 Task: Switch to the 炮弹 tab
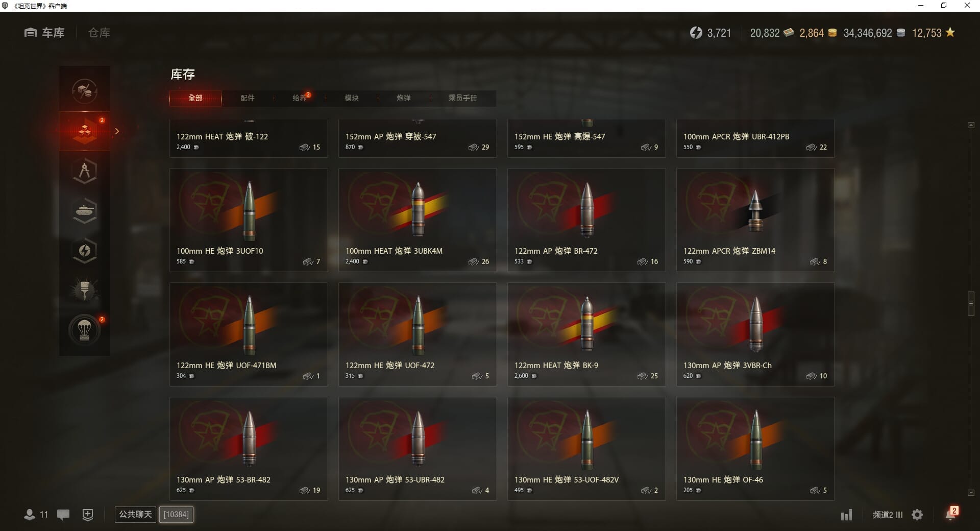403,98
